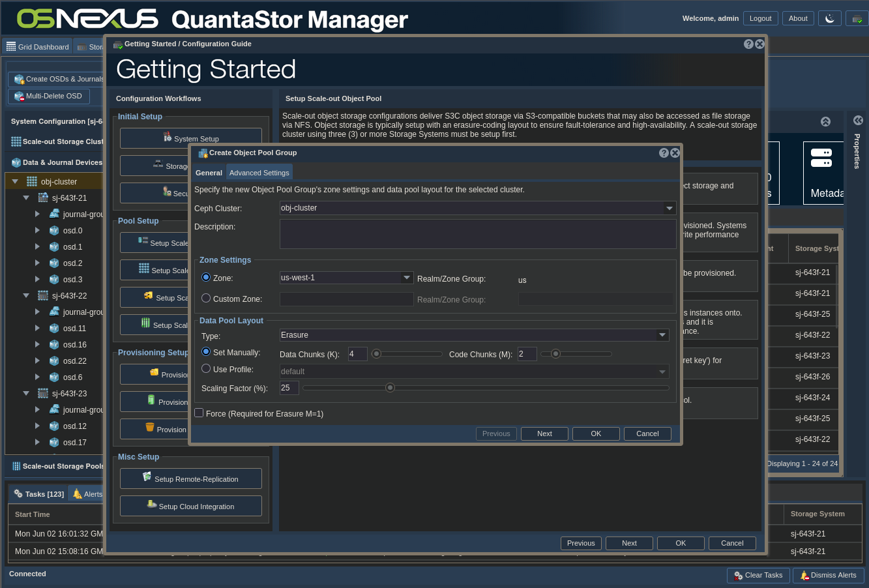Select the Use Profile radio option
The image size is (869, 588).
pyautogui.click(x=206, y=368)
